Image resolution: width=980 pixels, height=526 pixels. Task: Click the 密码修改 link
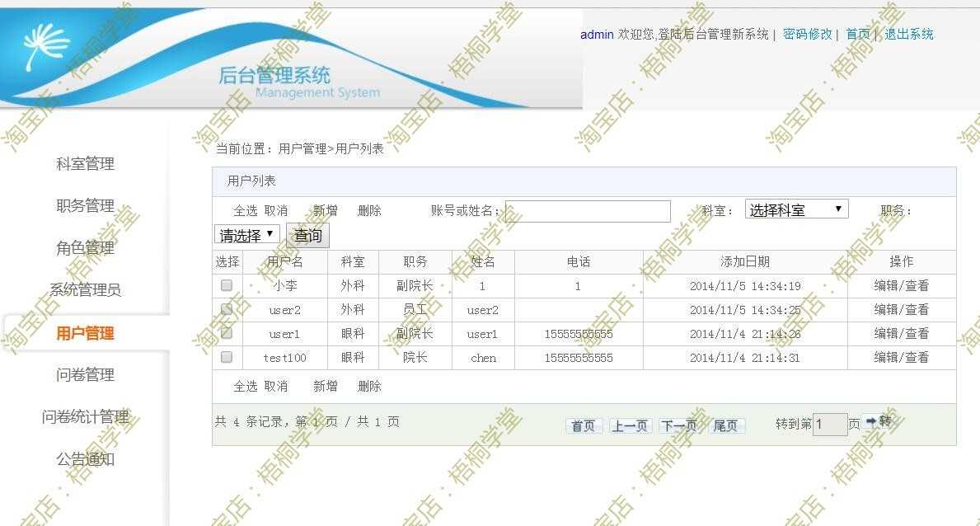point(807,35)
